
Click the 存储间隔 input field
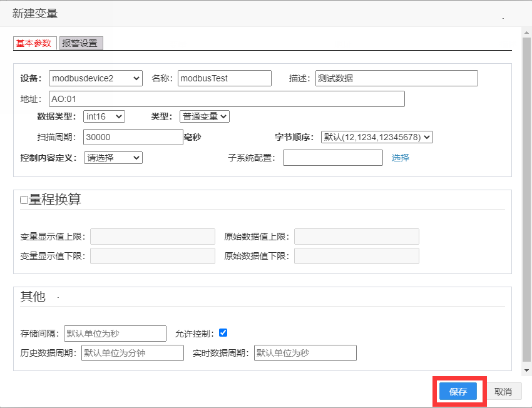(115, 334)
